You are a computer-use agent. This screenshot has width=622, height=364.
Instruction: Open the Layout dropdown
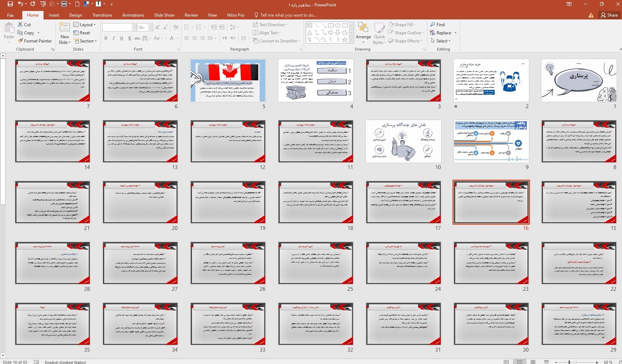tap(84, 24)
